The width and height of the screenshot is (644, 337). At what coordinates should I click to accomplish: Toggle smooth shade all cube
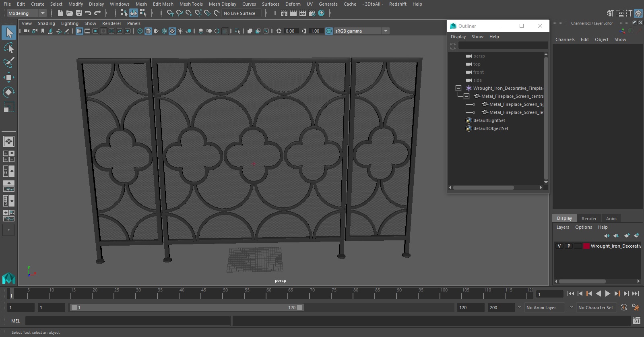pyautogui.click(x=148, y=31)
